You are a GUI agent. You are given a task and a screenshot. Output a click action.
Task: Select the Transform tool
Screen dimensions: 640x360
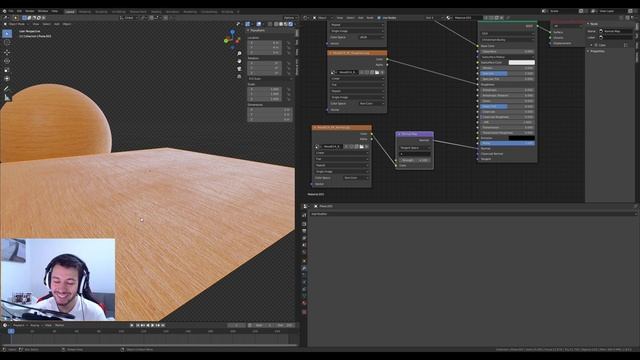pyautogui.click(x=7, y=78)
